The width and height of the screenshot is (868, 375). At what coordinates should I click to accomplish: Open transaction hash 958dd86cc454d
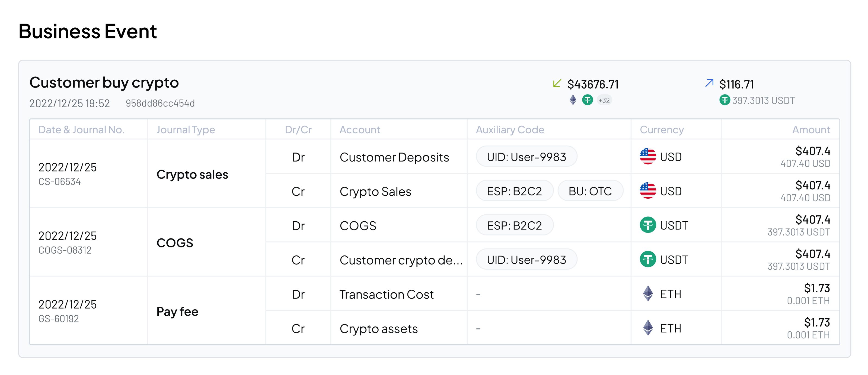coord(161,103)
